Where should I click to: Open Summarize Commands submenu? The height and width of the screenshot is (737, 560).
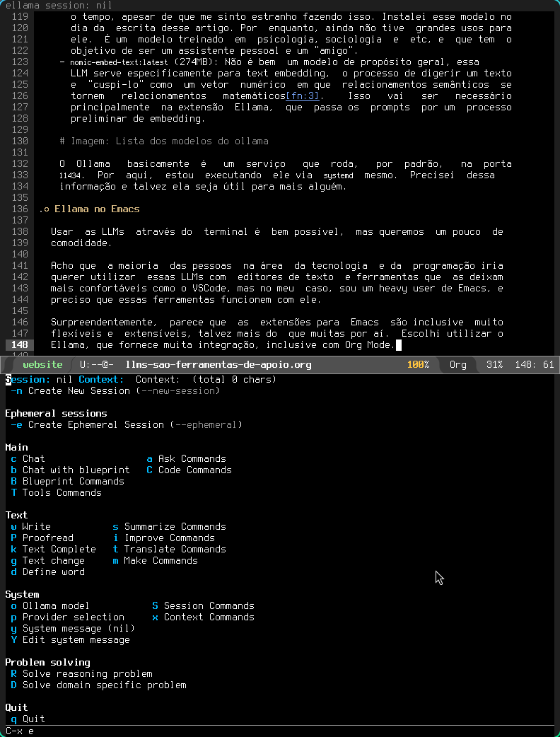pyautogui.click(x=175, y=526)
